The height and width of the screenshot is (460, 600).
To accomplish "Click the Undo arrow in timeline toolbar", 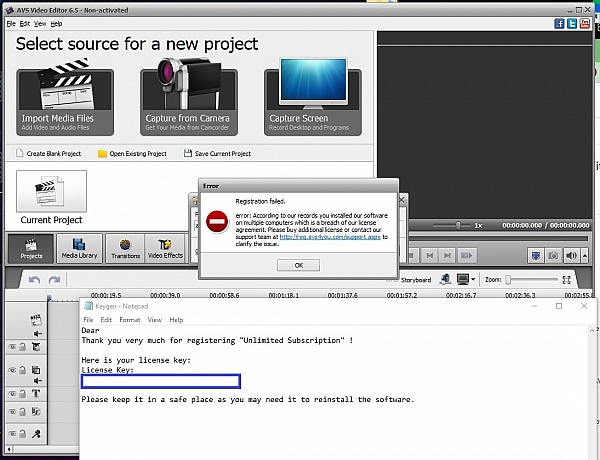I will tap(34, 280).
